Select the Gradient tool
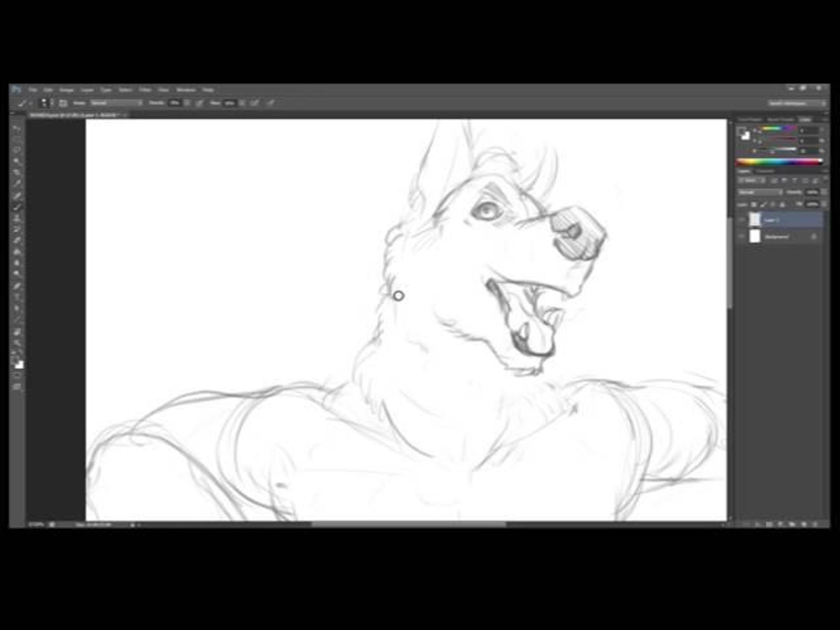Image resolution: width=840 pixels, height=630 pixels. 17,251
